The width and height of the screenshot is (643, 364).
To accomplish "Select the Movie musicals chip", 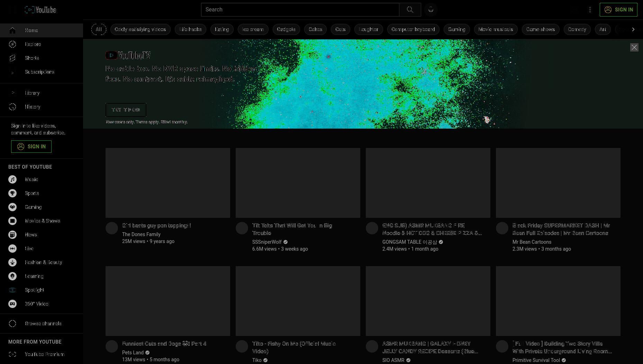I will point(496,29).
